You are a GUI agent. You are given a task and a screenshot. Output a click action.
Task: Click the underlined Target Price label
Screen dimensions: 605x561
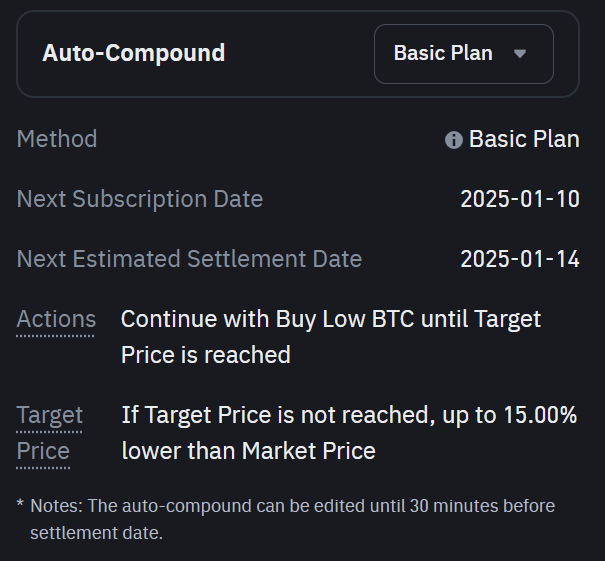(x=49, y=432)
